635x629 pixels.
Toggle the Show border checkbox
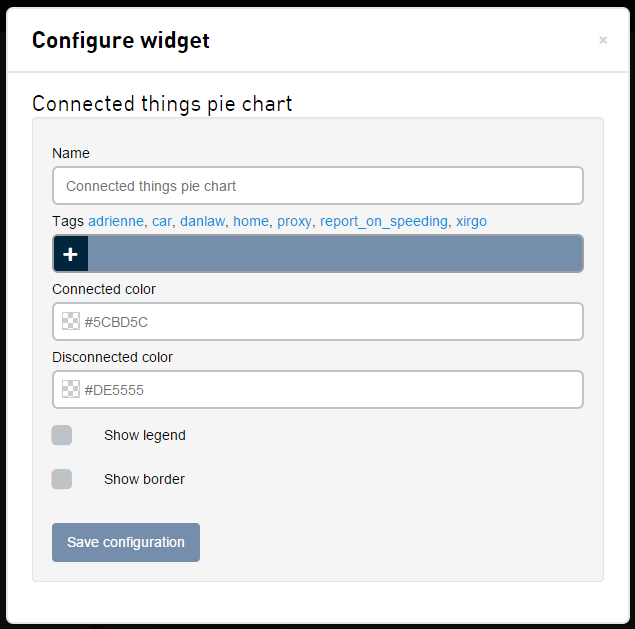62,479
